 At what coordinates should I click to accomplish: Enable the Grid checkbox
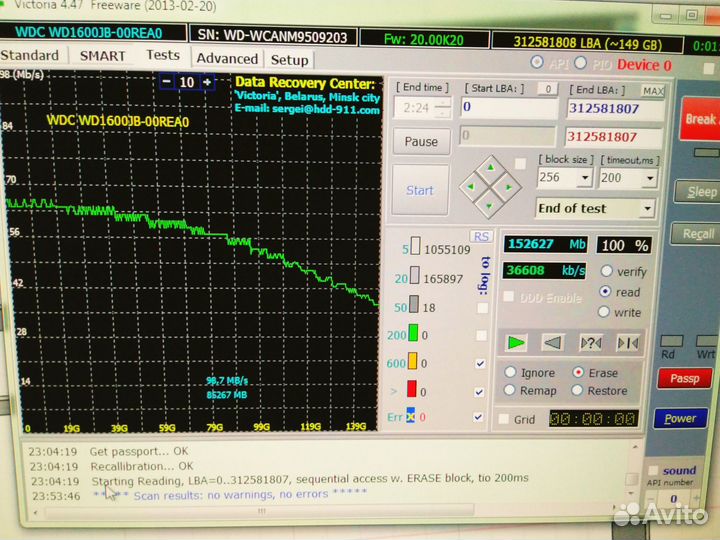point(504,419)
